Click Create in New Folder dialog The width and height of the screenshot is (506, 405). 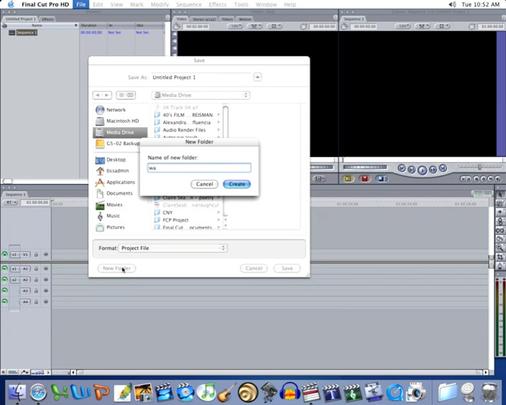click(237, 184)
